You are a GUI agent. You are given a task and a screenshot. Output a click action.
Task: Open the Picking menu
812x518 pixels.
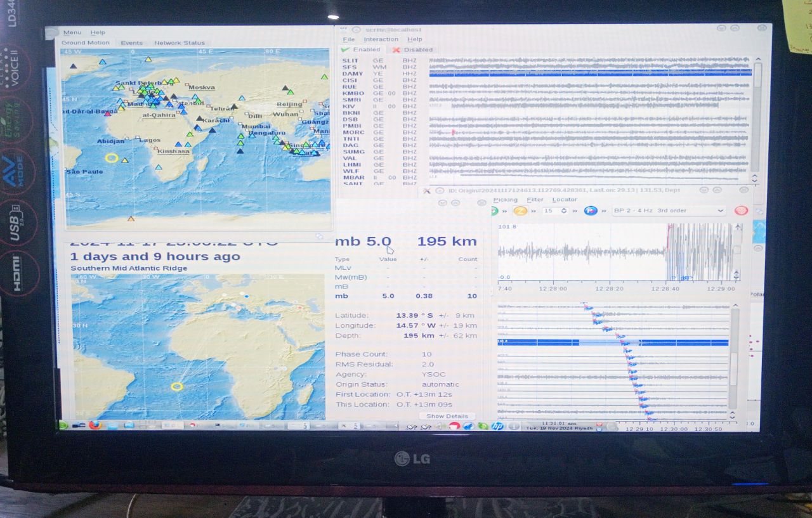pos(506,200)
